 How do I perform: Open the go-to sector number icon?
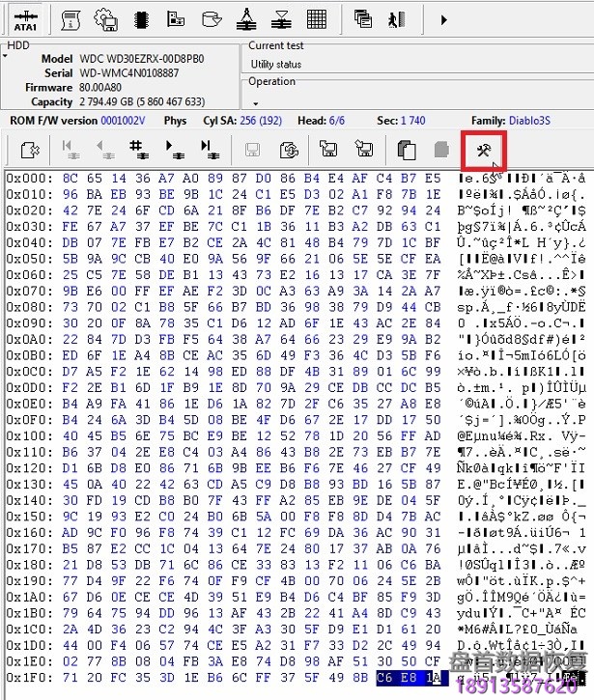coord(139,150)
